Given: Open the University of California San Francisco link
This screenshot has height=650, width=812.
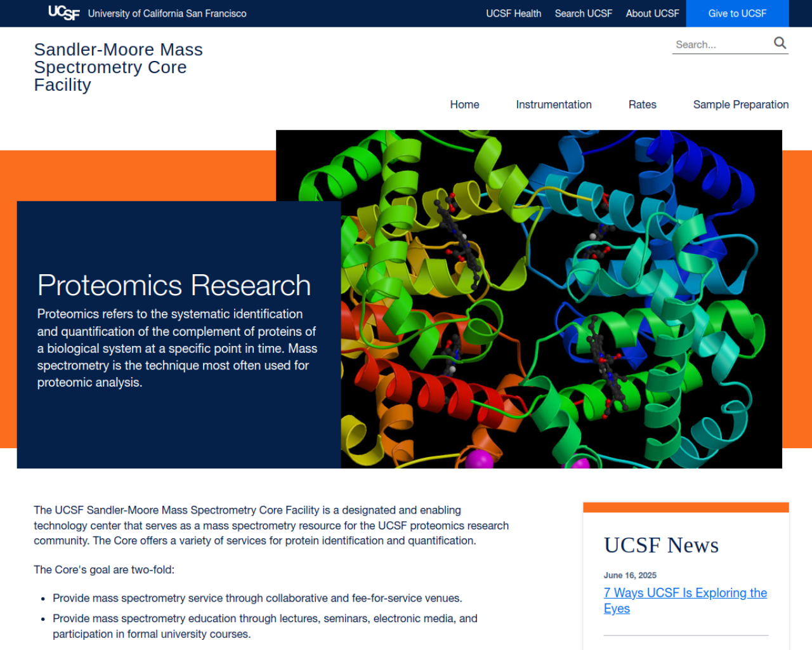Looking at the screenshot, I should pyautogui.click(x=167, y=13).
